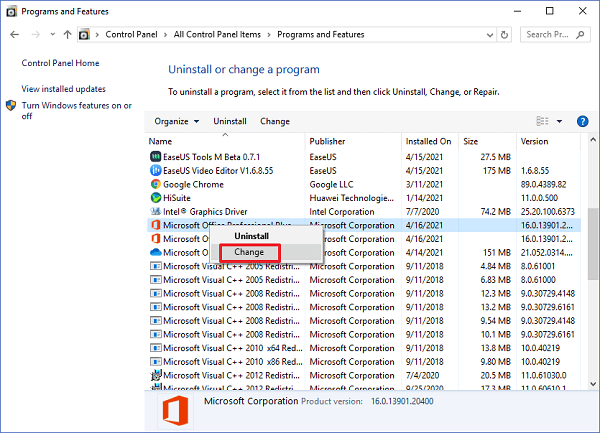
Task: Click Uninstall in the toolbar
Action: [230, 121]
